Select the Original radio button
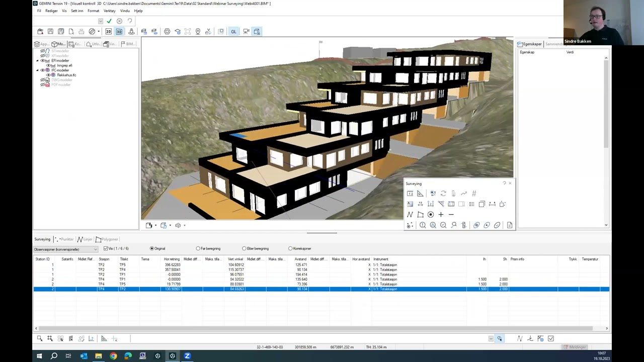The width and height of the screenshot is (644, 362). (152, 248)
